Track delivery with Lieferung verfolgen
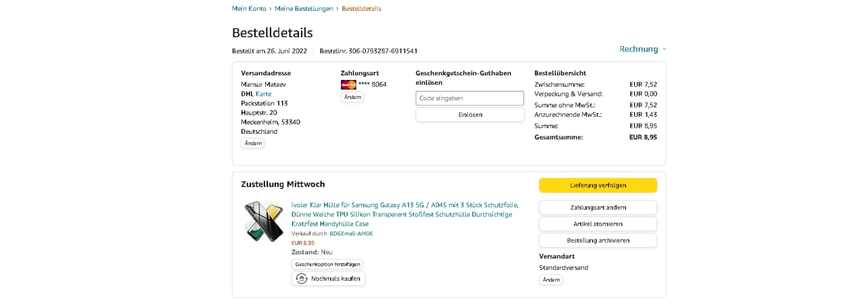 (597, 185)
